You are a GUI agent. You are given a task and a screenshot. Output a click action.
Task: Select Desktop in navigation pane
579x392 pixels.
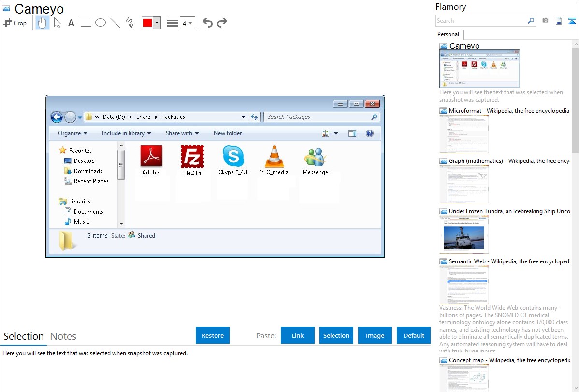pyautogui.click(x=79, y=161)
